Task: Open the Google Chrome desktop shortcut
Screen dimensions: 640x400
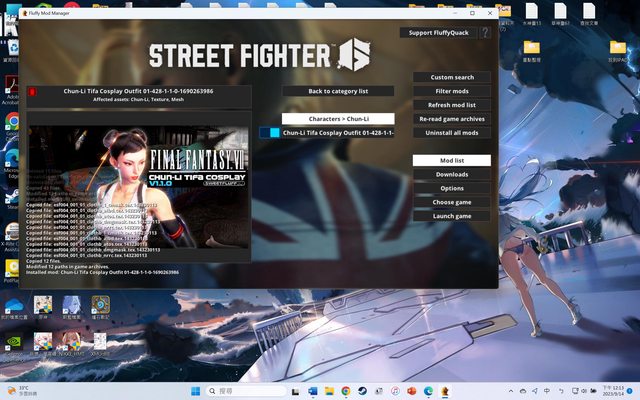Action: click(12, 121)
